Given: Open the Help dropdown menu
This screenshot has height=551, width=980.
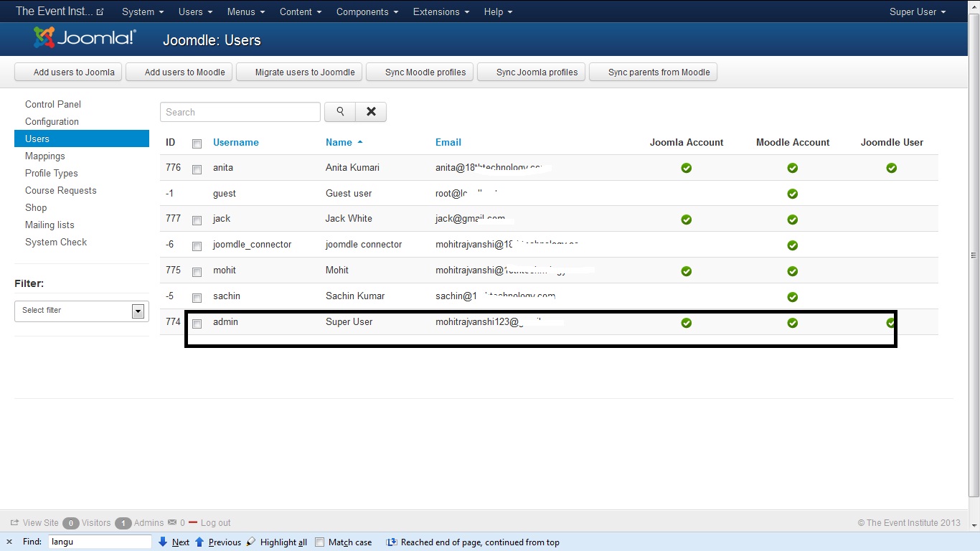Looking at the screenshot, I should pyautogui.click(x=498, y=11).
